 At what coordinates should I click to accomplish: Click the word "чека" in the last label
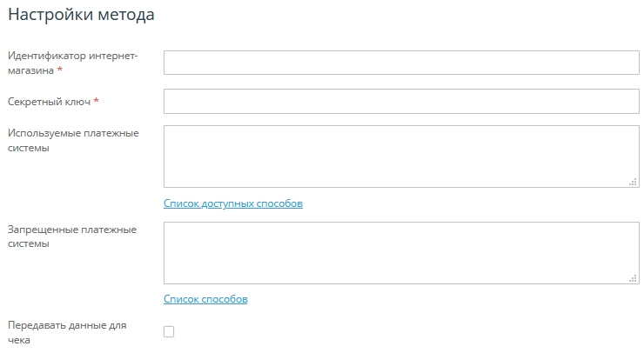[x=19, y=340]
